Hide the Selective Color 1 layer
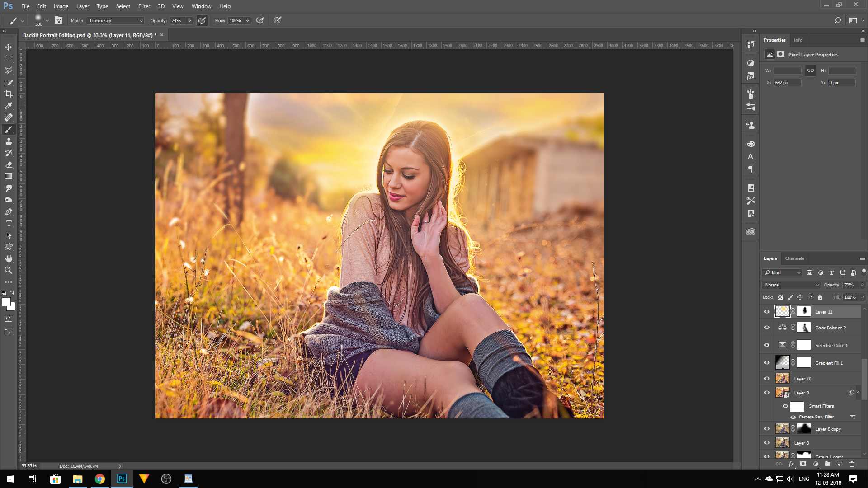The width and height of the screenshot is (868, 488). click(x=767, y=345)
